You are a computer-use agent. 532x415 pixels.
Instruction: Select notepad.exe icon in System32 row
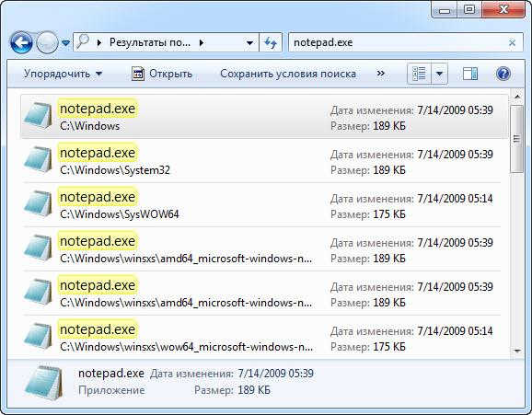[39, 159]
